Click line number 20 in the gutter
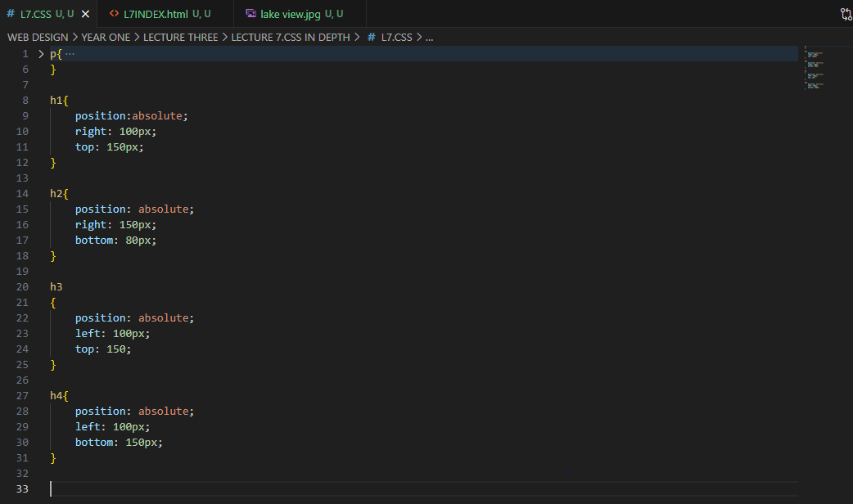This screenshot has height=504, width=853. 22,286
